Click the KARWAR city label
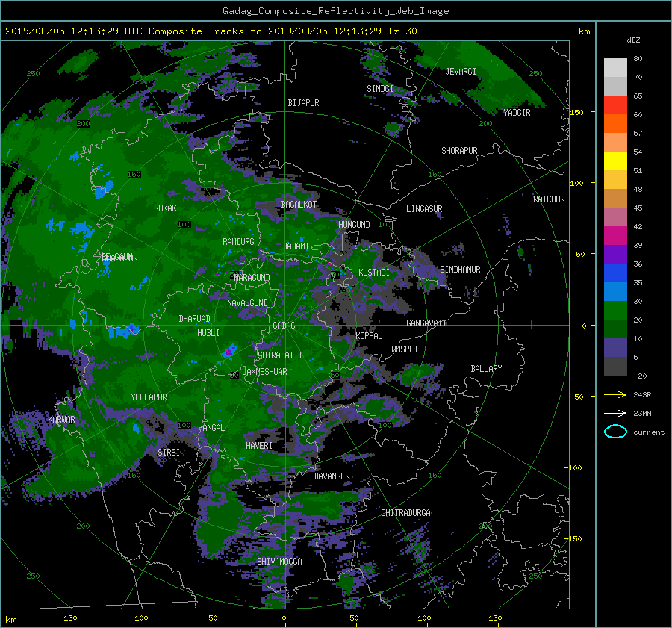 click(61, 420)
